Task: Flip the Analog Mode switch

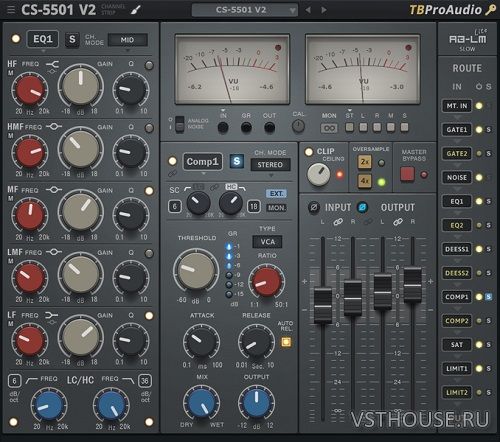Action: click(180, 124)
